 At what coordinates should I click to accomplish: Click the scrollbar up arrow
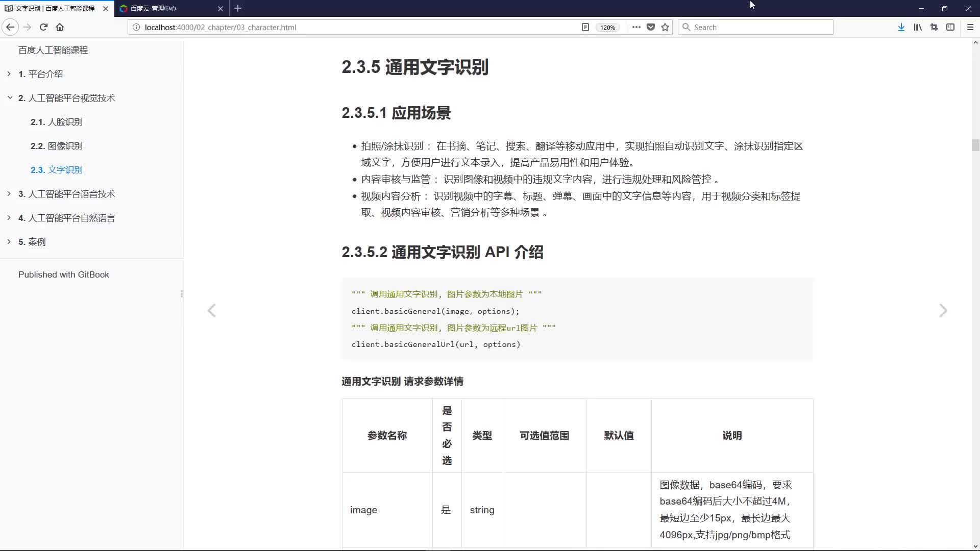pyautogui.click(x=975, y=43)
